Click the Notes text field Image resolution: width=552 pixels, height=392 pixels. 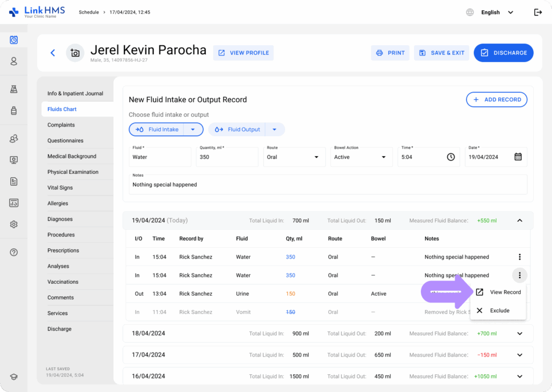(328, 184)
